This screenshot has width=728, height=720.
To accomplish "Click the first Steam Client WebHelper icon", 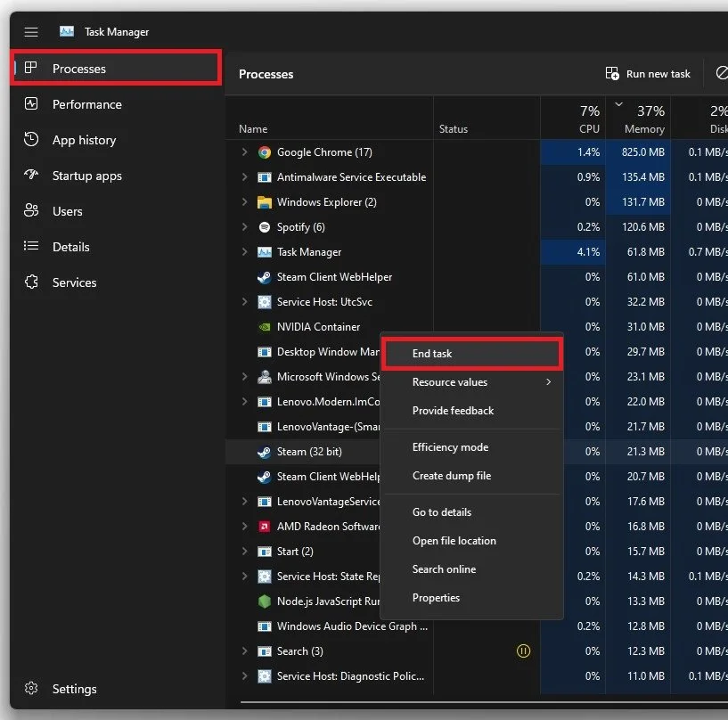I will (x=265, y=277).
